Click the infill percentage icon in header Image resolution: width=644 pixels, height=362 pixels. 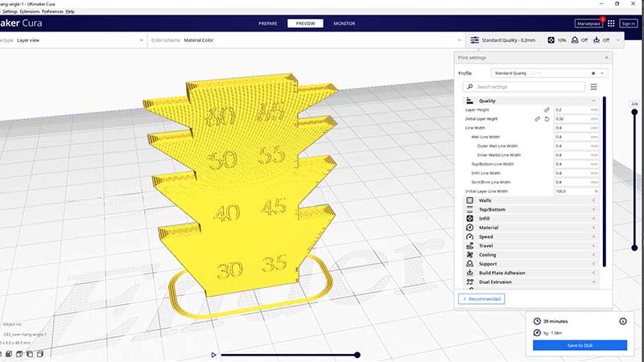[x=551, y=39]
